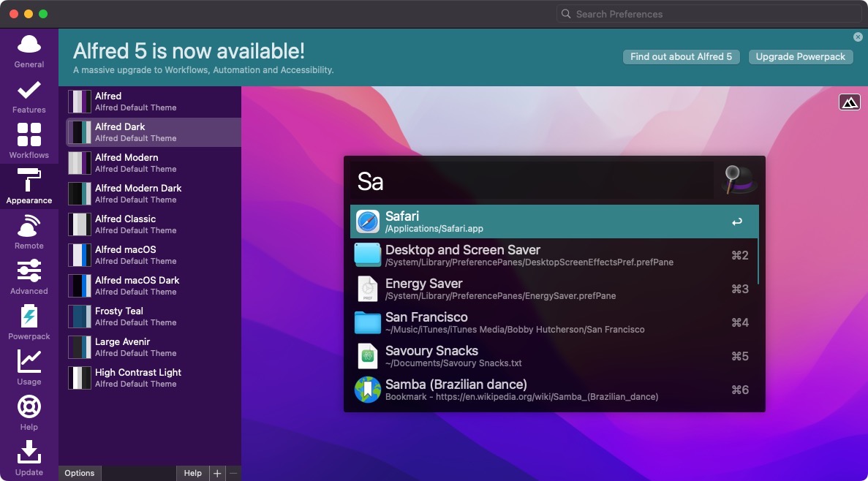Screen dimensions: 868x481
Task: Click the 'Energy Saver' result title
Action: click(x=423, y=284)
